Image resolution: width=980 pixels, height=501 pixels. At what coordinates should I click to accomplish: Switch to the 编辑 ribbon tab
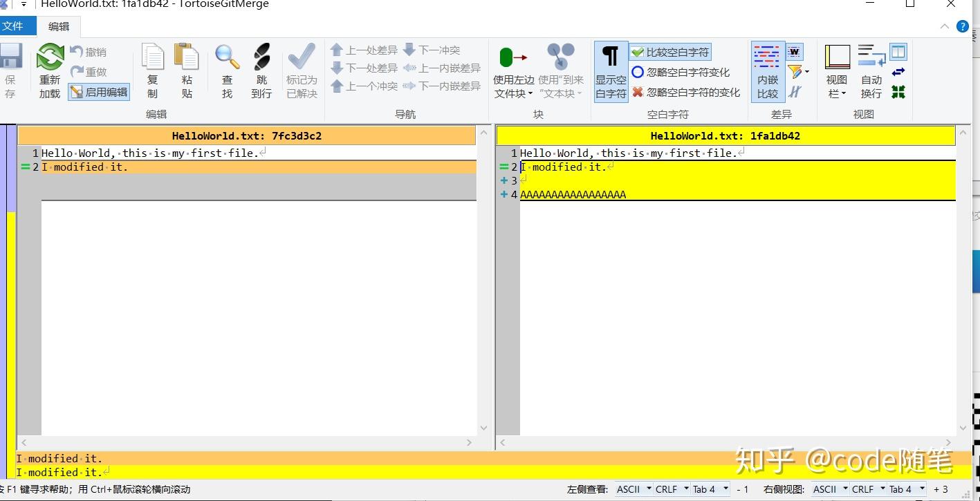59,26
